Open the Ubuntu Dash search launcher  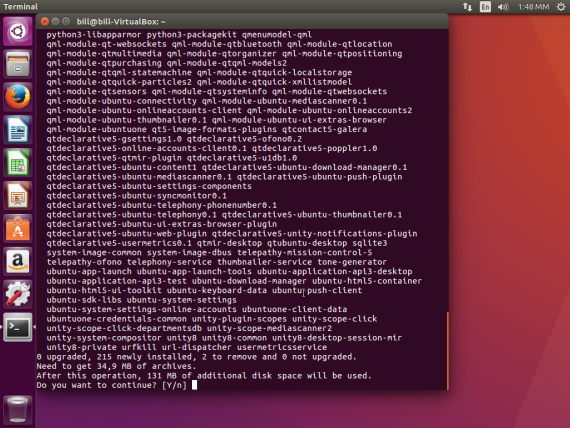click(17, 32)
